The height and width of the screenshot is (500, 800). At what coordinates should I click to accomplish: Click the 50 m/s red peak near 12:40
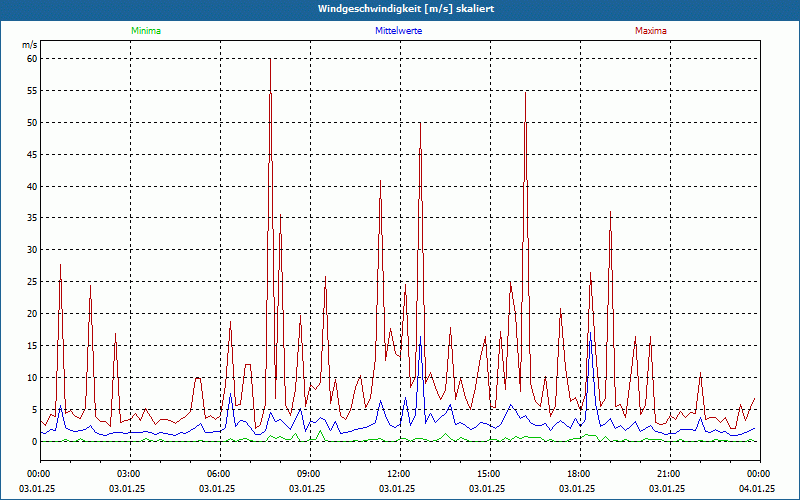[420, 124]
